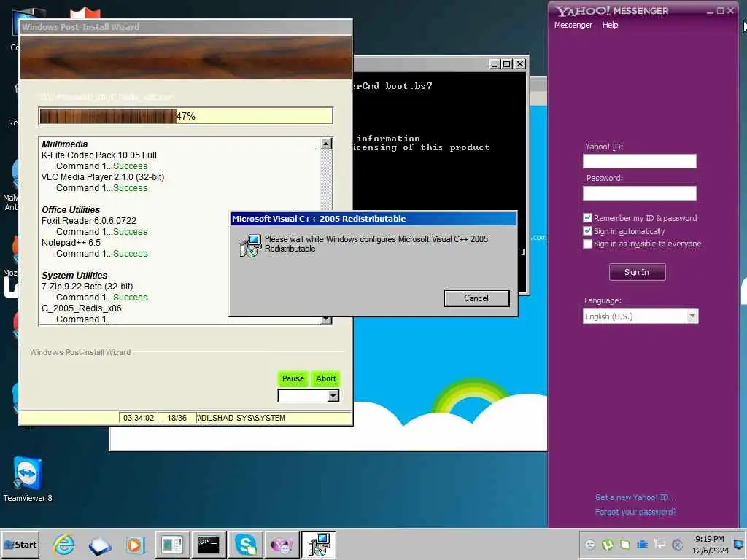Maximize the command prompt window

[507, 64]
